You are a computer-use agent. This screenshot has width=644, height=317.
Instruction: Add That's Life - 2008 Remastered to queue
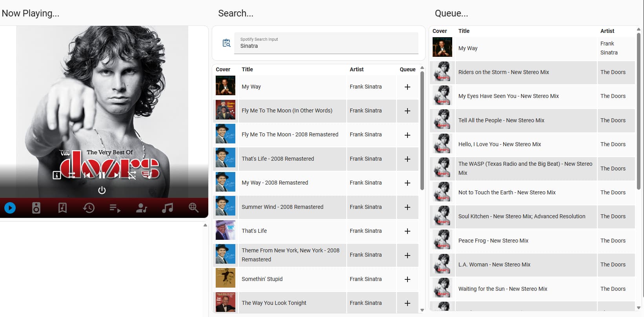(x=408, y=159)
